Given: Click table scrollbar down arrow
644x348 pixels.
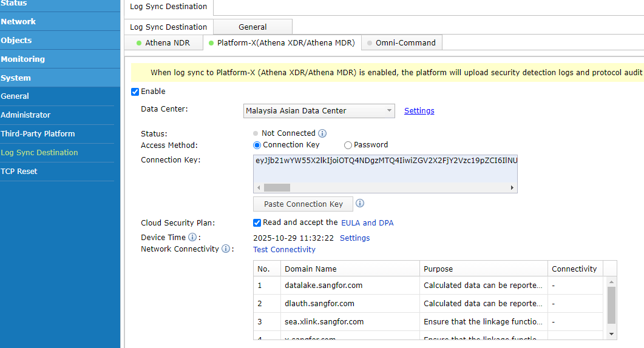Looking at the screenshot, I should tap(611, 334).
